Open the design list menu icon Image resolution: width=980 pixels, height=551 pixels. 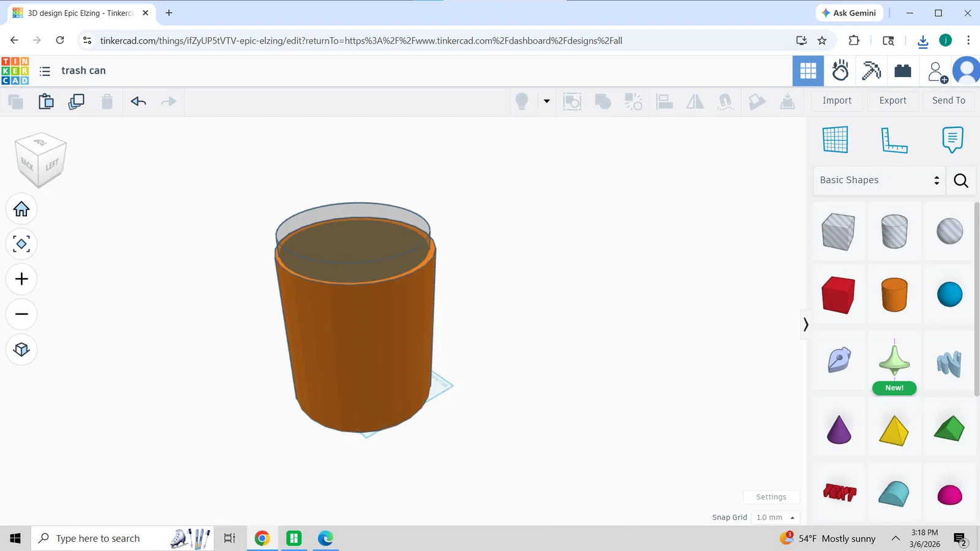click(x=45, y=71)
